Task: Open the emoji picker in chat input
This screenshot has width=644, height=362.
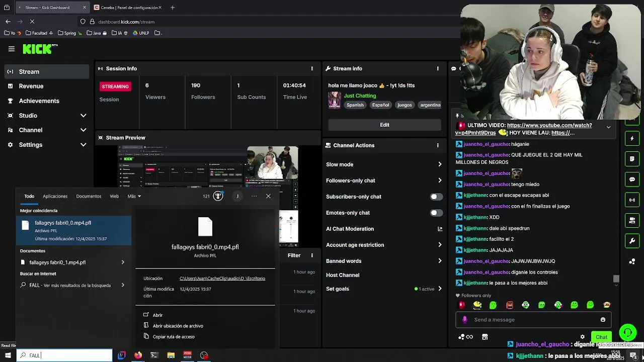Action: coord(603,320)
